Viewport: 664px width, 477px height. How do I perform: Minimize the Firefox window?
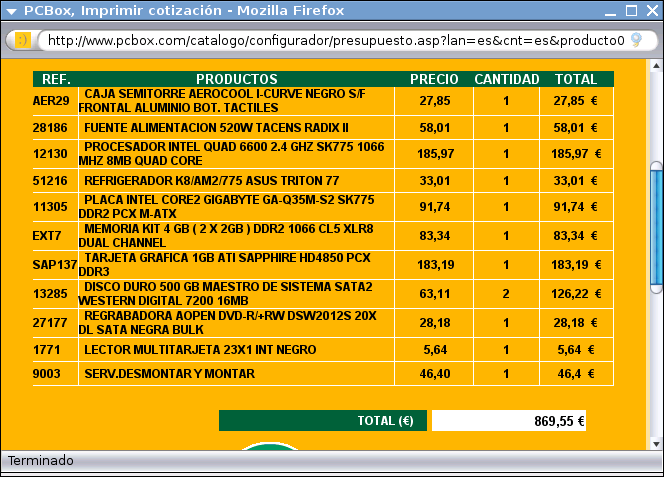(x=610, y=11)
